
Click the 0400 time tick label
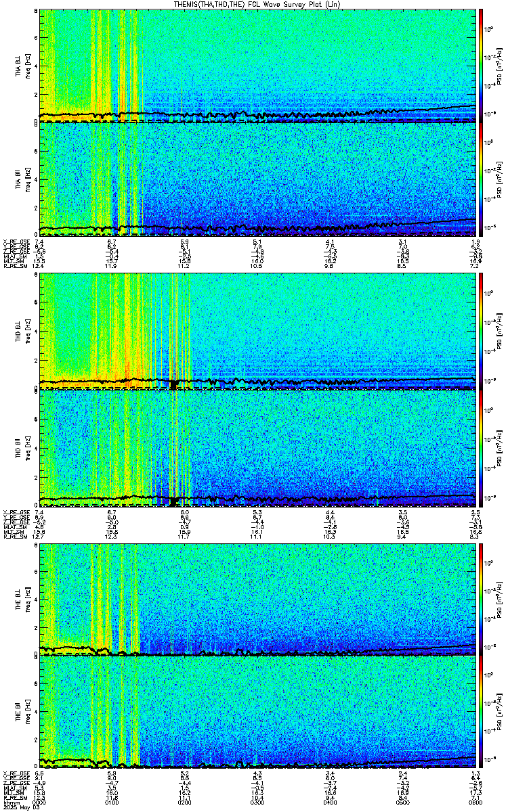click(330, 801)
